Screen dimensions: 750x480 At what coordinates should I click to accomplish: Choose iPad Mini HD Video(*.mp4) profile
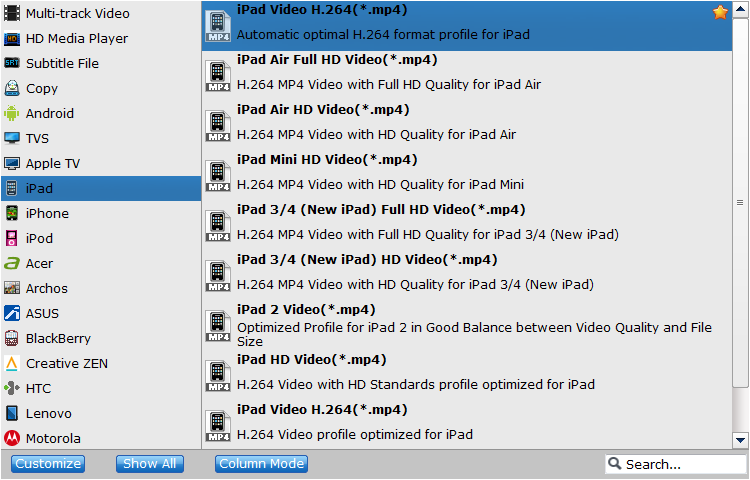click(x=467, y=175)
